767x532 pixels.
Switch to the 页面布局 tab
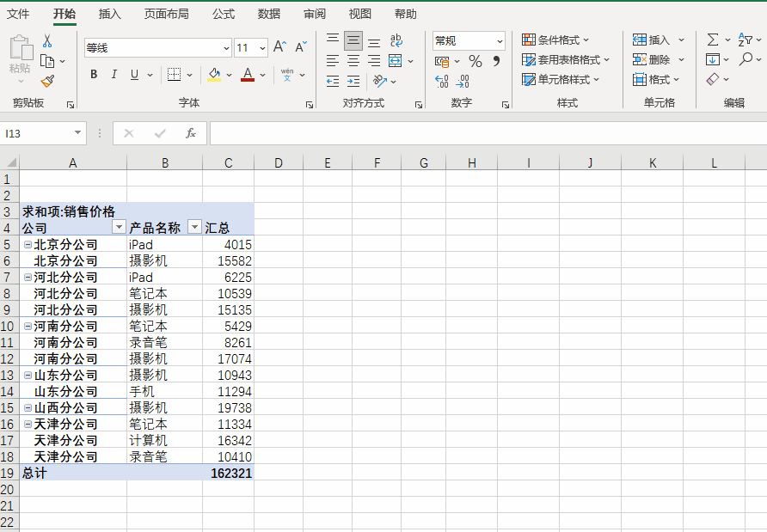point(166,14)
